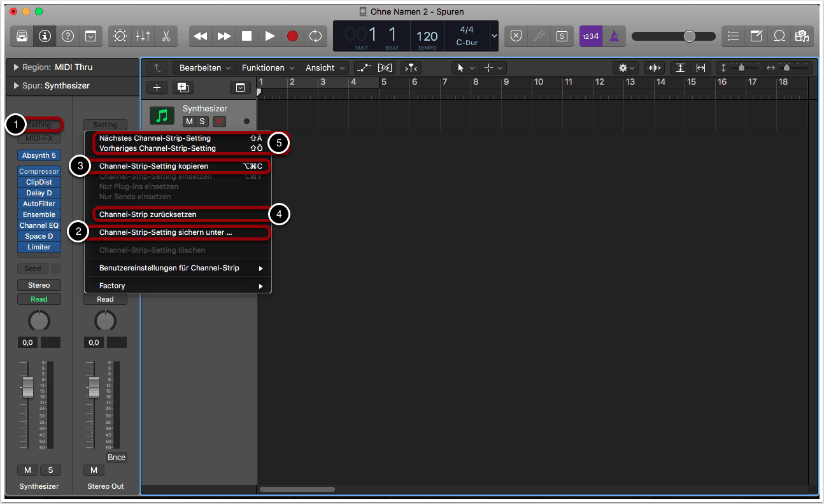824x504 pixels.
Task: Click the vertical auto zoom button
Action: (x=680, y=67)
